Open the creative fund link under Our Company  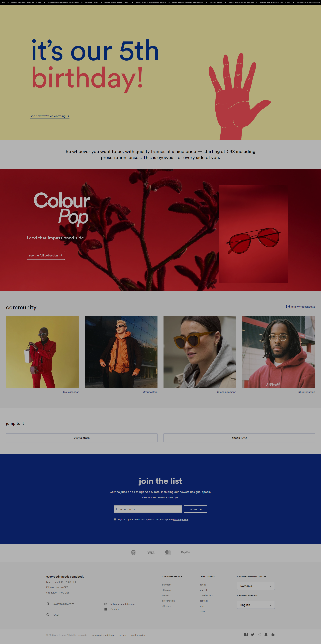[x=206, y=595]
